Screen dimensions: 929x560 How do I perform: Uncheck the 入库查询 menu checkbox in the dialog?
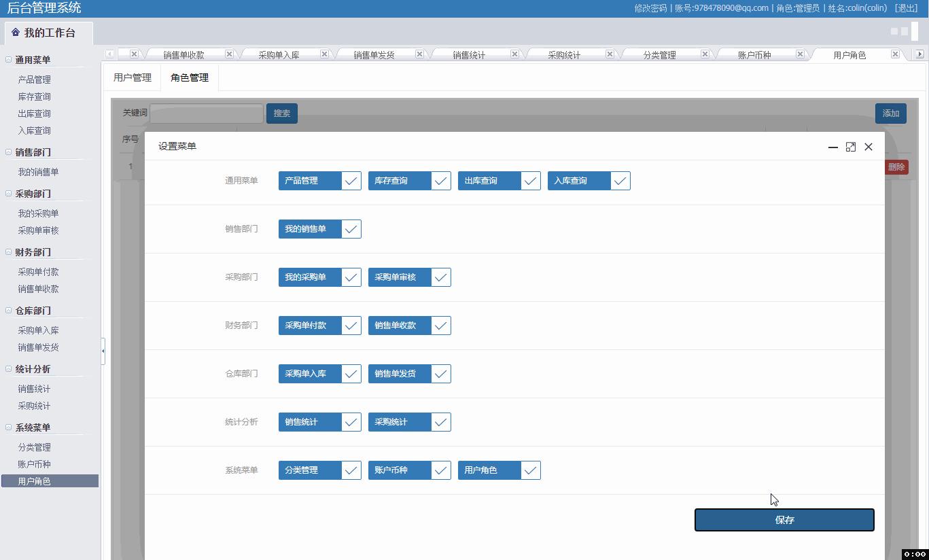[x=620, y=181]
